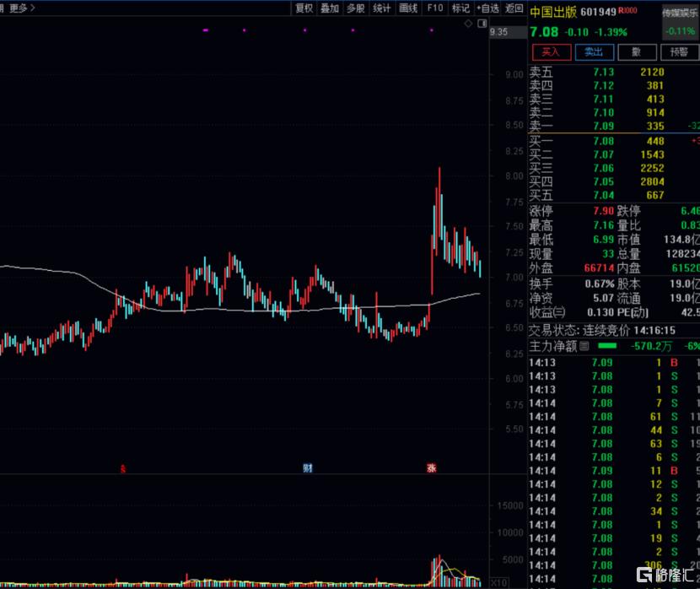Select the 卖五 ask row at 7.13
The height and width of the screenshot is (589, 700).
coord(613,72)
